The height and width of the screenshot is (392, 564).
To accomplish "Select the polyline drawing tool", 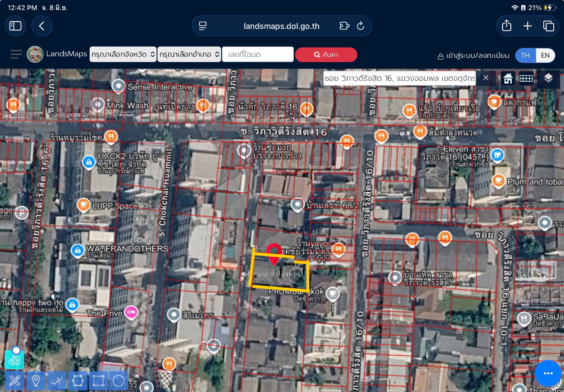I will click(57, 381).
